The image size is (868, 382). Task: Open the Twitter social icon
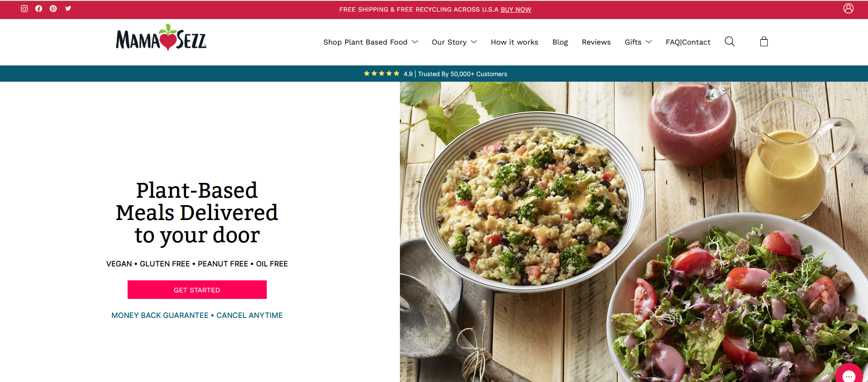pos(68,8)
